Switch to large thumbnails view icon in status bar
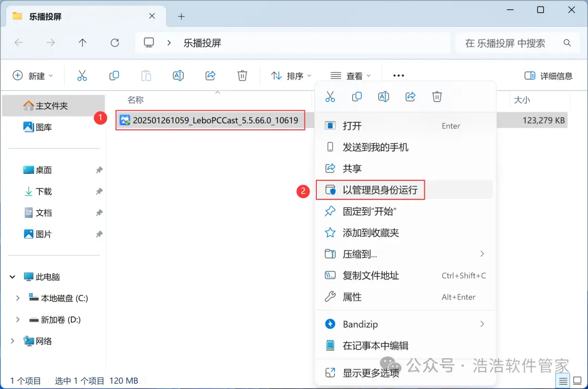The height and width of the screenshot is (389, 588). 578,381
